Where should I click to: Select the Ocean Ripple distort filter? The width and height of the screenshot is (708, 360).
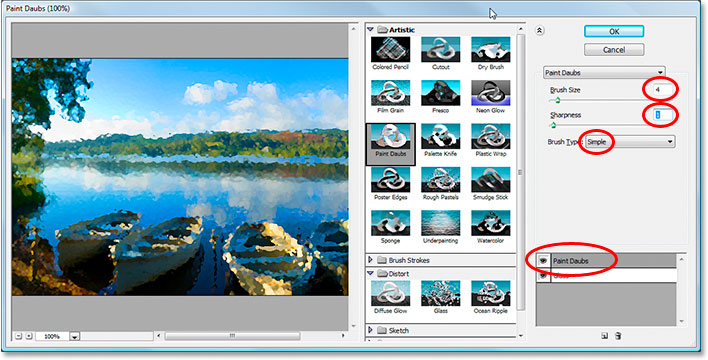(x=490, y=297)
